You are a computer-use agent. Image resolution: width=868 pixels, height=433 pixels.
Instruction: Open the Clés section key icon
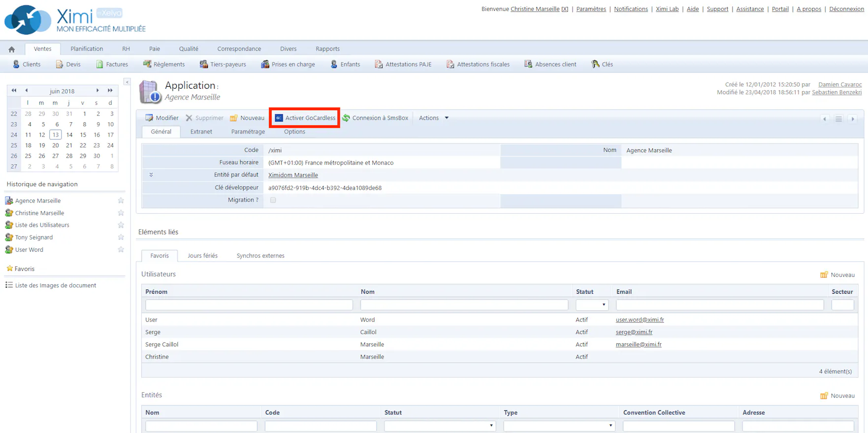point(595,64)
